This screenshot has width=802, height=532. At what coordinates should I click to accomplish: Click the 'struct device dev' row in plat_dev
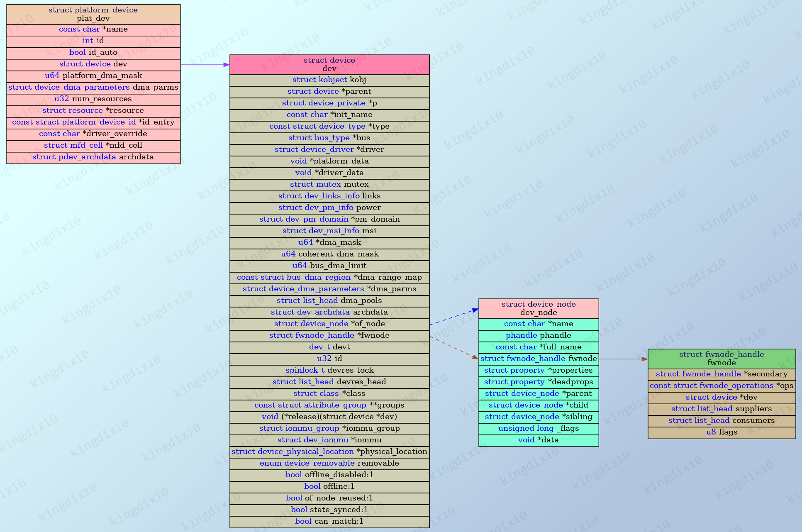click(x=93, y=65)
